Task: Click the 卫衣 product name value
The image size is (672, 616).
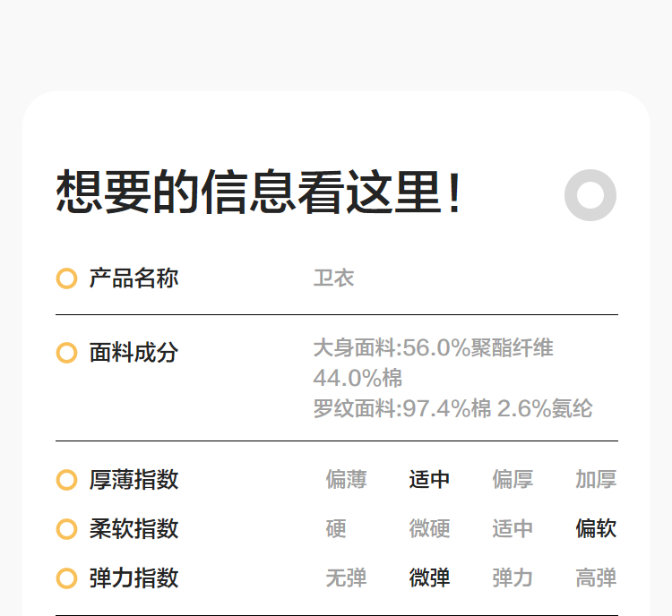Action: pos(333,278)
